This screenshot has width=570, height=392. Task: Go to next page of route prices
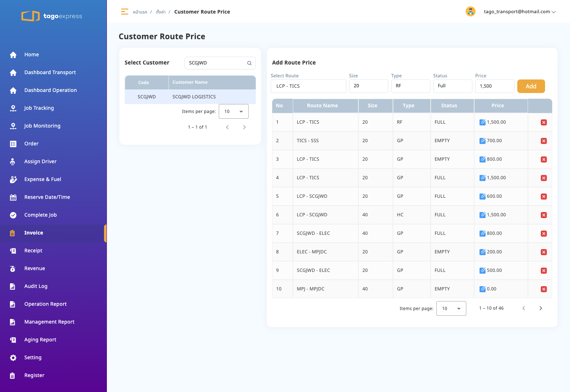pos(541,308)
